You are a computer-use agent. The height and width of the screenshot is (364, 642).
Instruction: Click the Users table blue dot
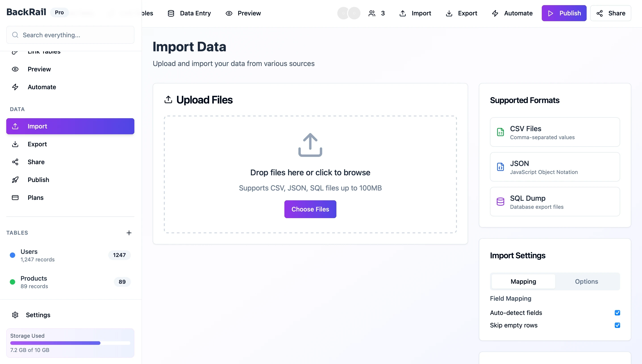pos(13,255)
